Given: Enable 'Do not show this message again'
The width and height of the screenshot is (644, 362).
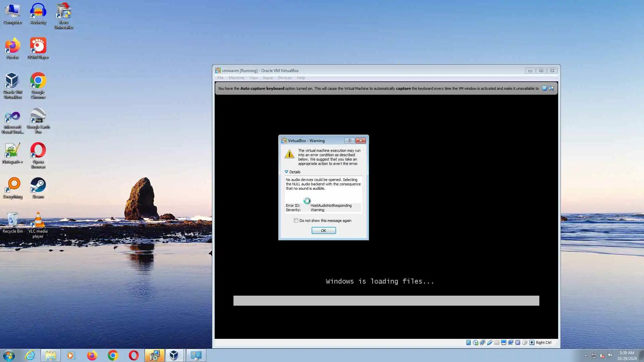Looking at the screenshot, I should point(296,221).
